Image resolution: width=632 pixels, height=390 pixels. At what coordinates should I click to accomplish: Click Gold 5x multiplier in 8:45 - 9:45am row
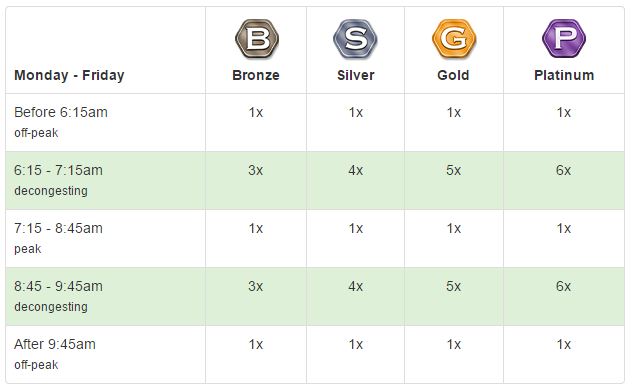point(453,286)
